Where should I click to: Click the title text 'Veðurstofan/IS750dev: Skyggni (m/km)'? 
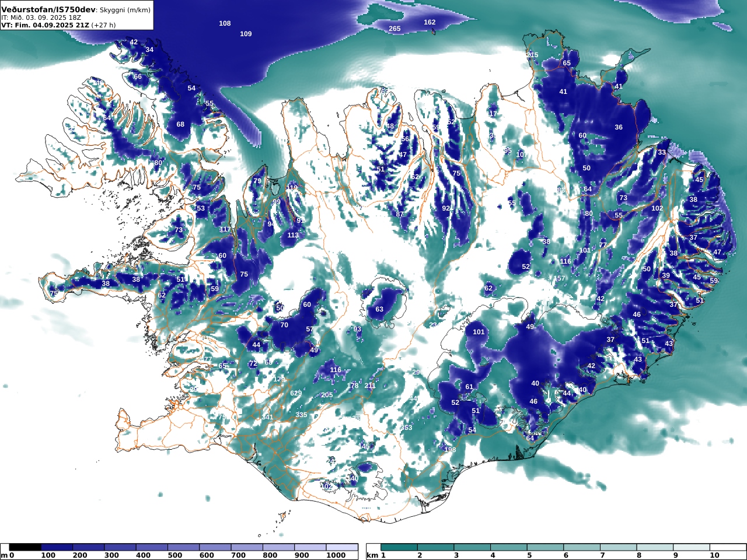click(x=76, y=9)
